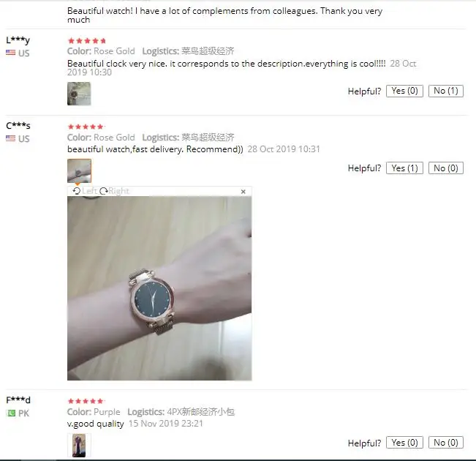Viewport: 476px width, 461px height.
Task: Click the US flag next to L***y
Action: tap(11, 53)
